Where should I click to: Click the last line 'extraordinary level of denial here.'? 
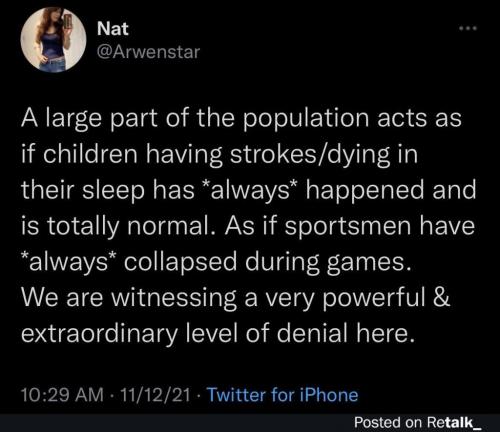point(219,334)
